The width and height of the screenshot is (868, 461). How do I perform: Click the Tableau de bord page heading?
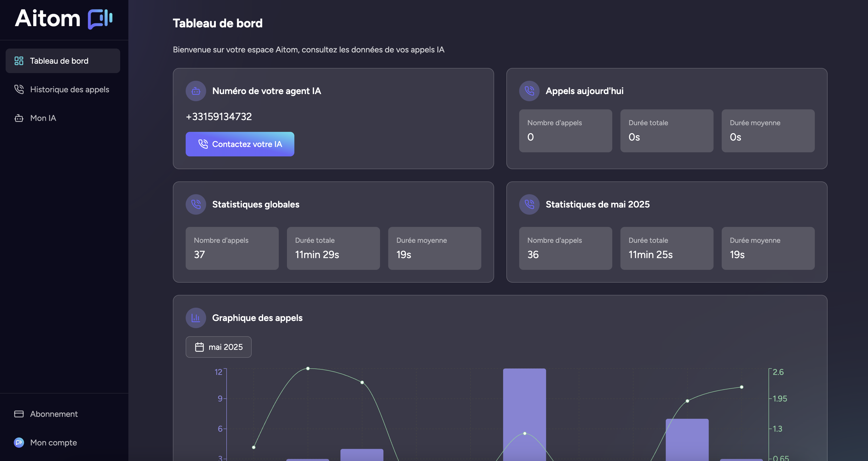coord(218,23)
